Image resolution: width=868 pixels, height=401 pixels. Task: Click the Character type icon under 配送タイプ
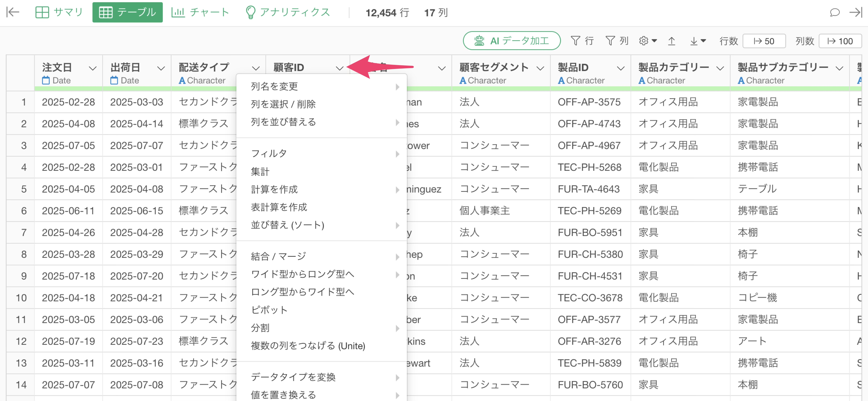182,80
